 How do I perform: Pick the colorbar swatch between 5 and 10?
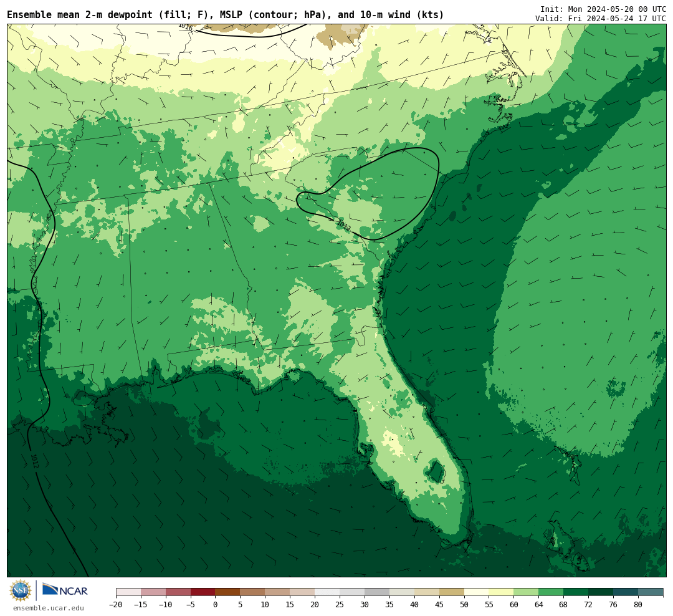click(x=252, y=592)
